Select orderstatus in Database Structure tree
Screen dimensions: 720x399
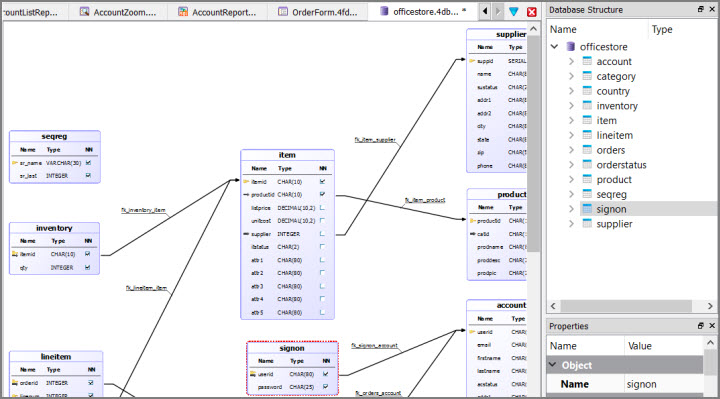pos(621,164)
